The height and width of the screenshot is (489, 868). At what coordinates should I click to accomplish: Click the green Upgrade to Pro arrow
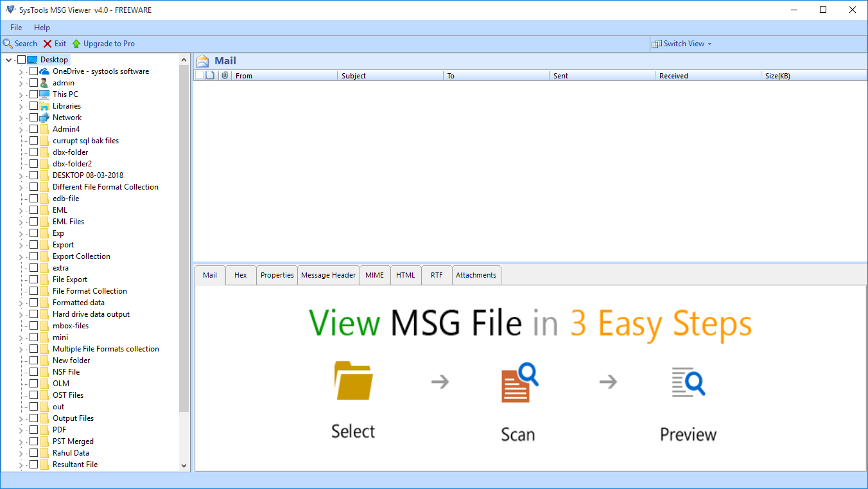[x=76, y=44]
